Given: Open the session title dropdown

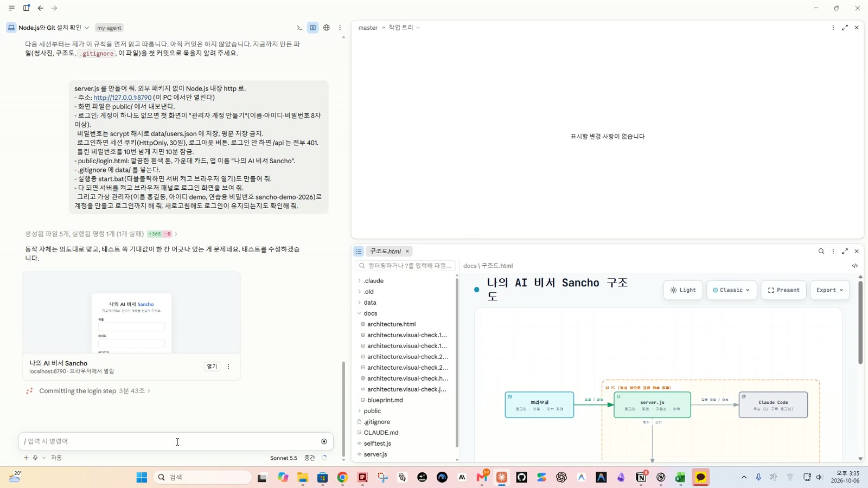Looking at the screenshot, I should (54, 28).
